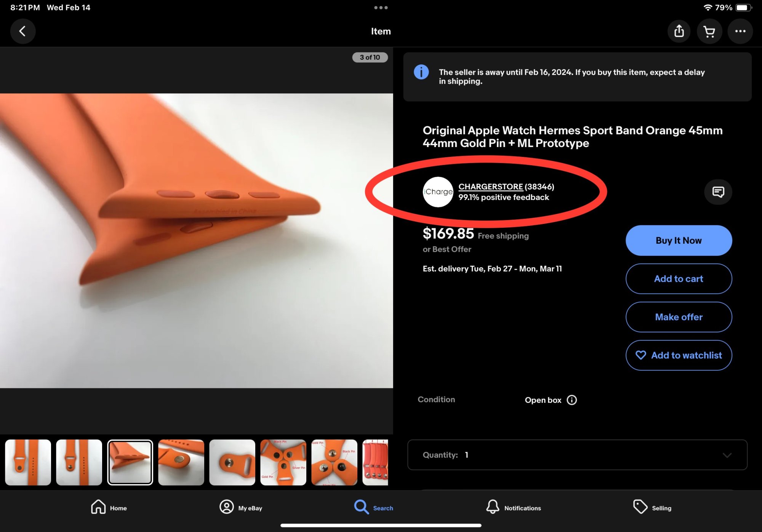Message the seller via chat icon

pyautogui.click(x=718, y=192)
